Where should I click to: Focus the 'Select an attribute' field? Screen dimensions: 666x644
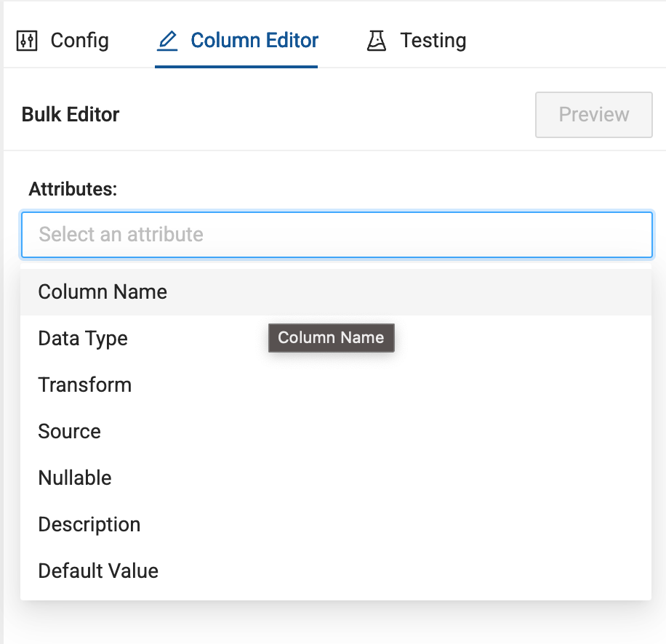pyautogui.click(x=337, y=235)
